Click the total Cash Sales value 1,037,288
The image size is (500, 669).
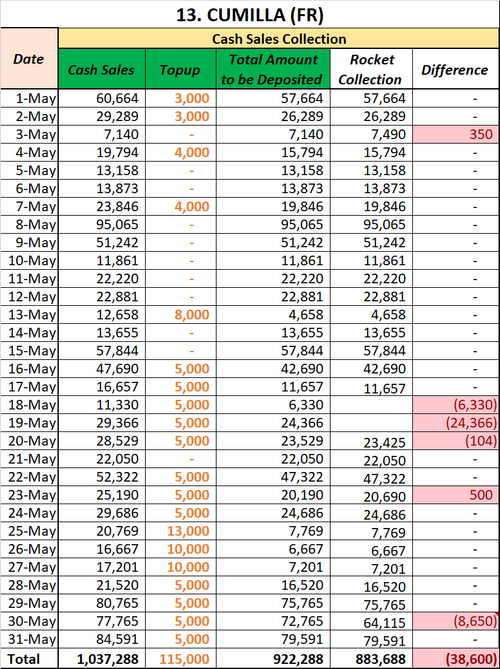pyautogui.click(x=108, y=659)
